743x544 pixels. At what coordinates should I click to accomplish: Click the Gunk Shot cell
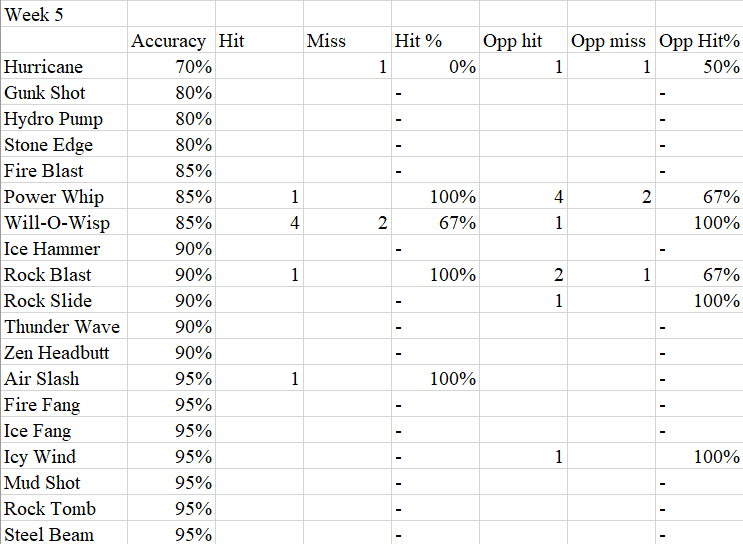(x=64, y=93)
